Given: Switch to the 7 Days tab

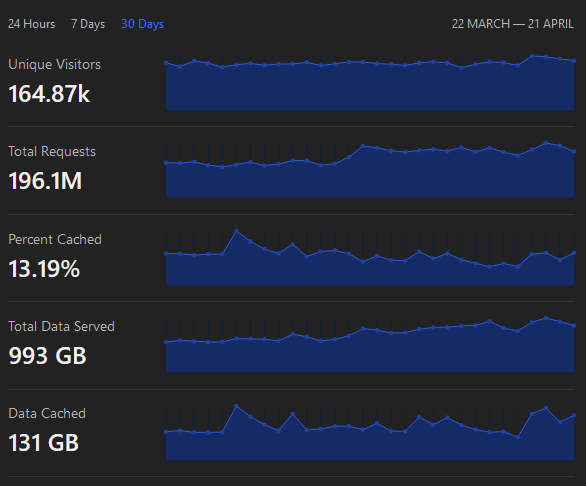Looking at the screenshot, I should click(88, 24).
